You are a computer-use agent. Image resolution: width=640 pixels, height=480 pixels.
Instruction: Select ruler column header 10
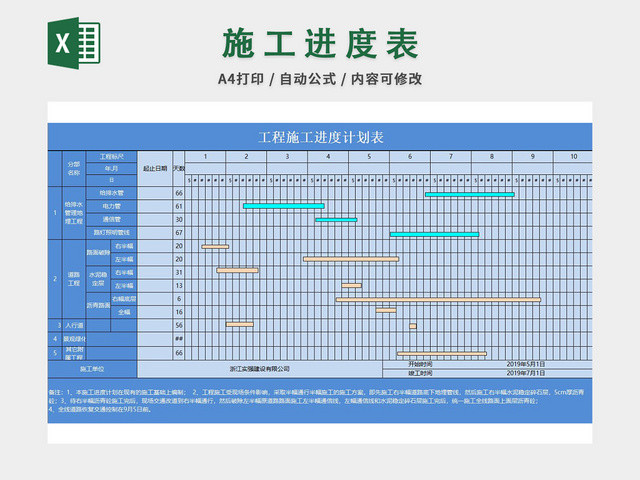pos(573,157)
